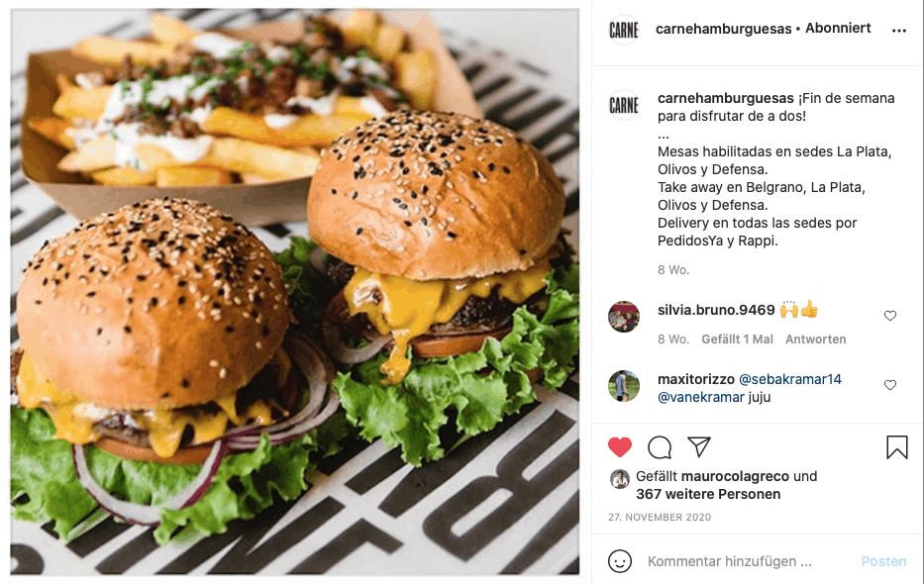Open the @sebakramar14 mention link
Image resolution: width=924 pixels, height=584 pixels.
pyautogui.click(x=789, y=379)
